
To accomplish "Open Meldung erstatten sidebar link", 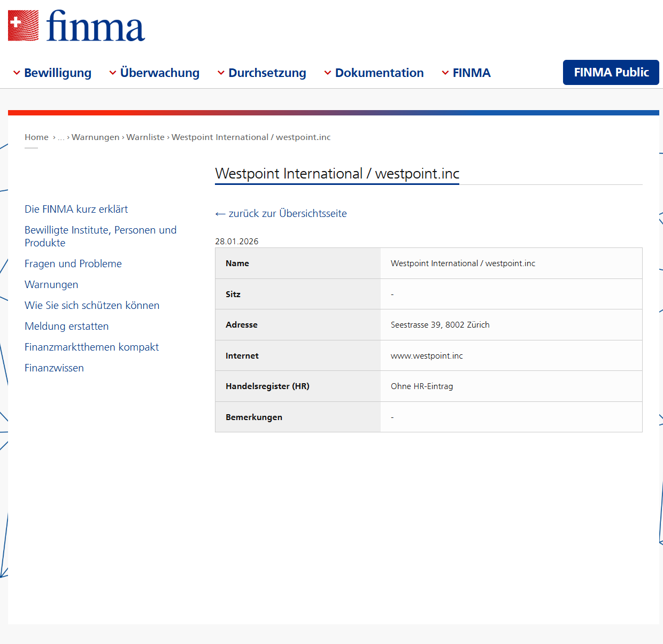I will coord(67,326).
